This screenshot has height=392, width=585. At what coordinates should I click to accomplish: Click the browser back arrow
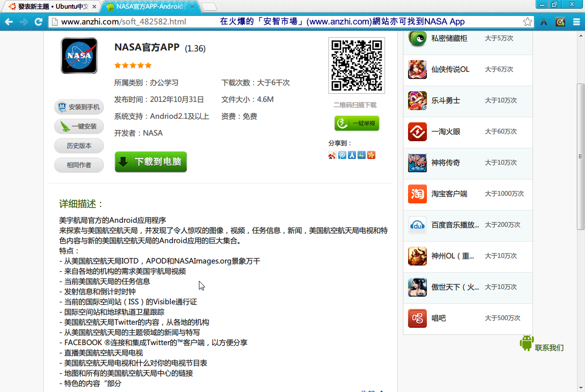(9, 21)
